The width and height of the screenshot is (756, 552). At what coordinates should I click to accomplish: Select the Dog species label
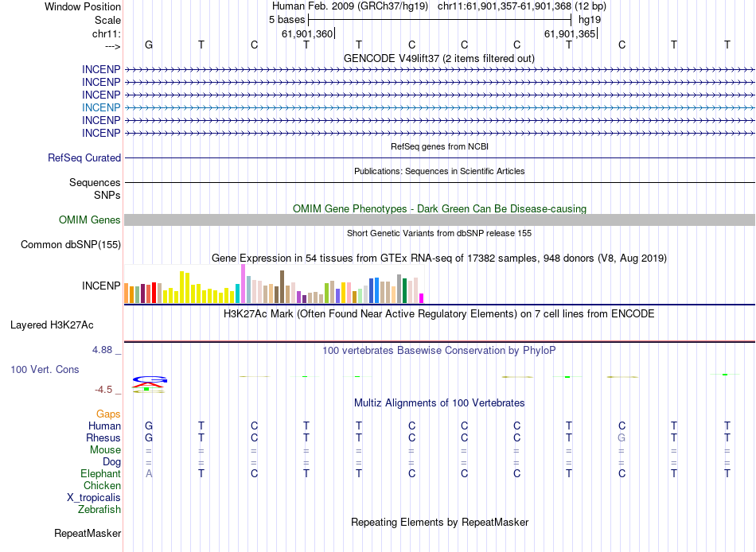tap(111, 462)
